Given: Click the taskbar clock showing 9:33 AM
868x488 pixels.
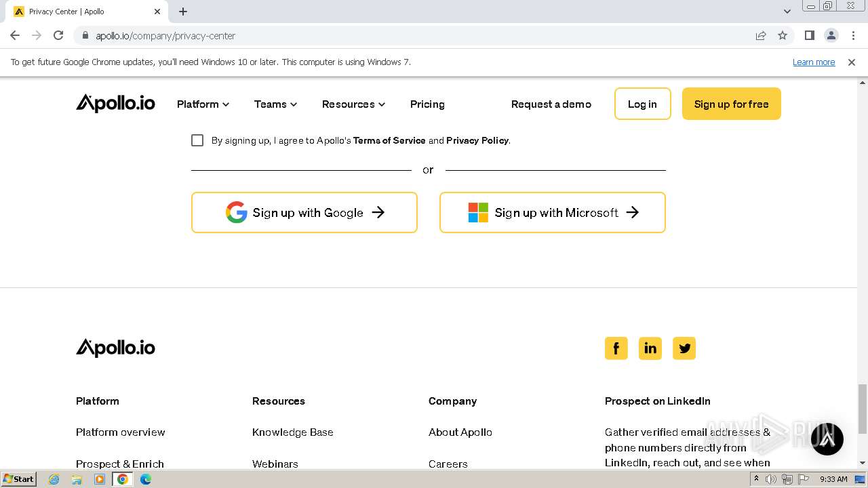Looking at the screenshot, I should pyautogui.click(x=833, y=479).
